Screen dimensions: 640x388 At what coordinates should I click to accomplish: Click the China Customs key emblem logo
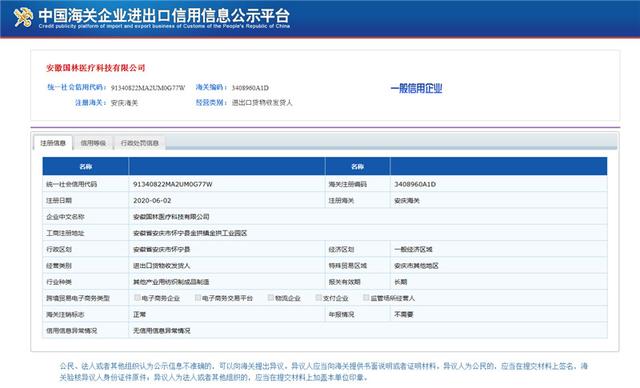(x=23, y=17)
